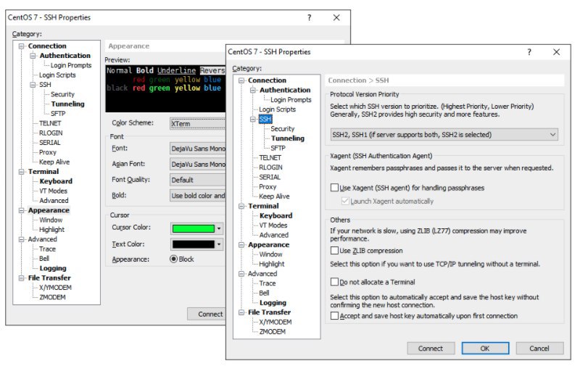Select Tunneling in front window tree
The height and width of the screenshot is (374, 588).
tap(288, 138)
